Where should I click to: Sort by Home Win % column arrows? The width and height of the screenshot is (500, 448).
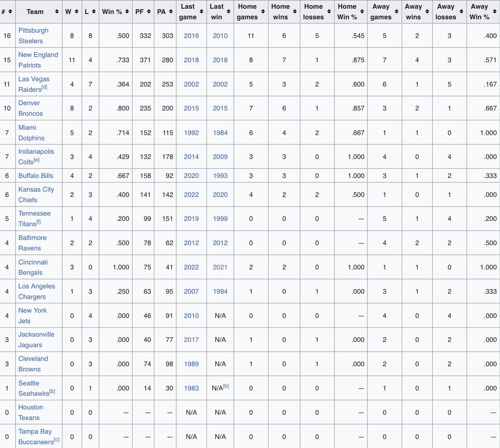tap(362, 12)
